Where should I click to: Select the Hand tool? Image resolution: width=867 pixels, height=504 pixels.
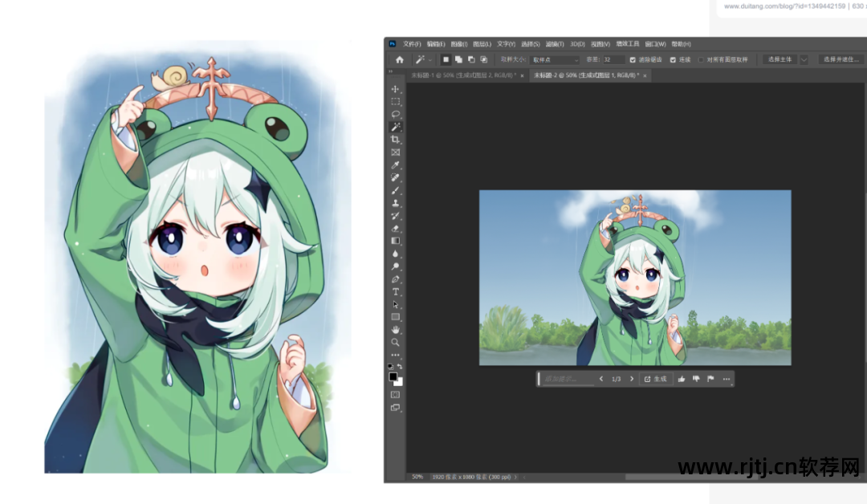coord(395,330)
